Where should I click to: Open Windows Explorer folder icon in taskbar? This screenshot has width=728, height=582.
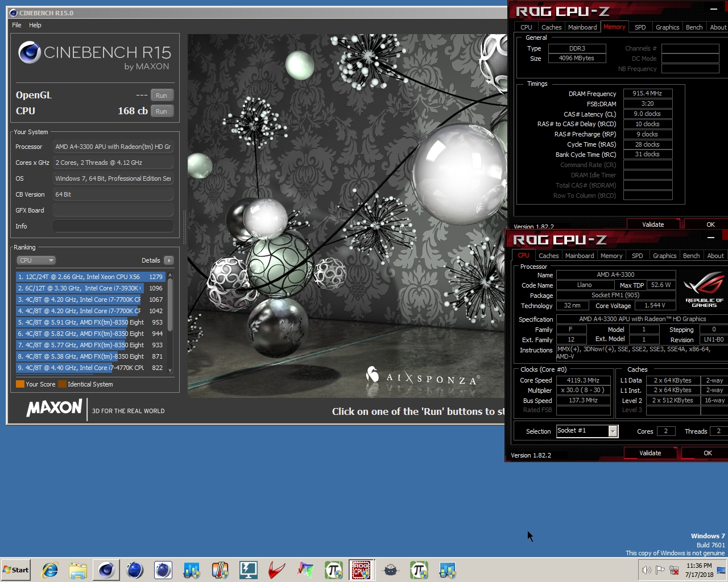click(78, 569)
